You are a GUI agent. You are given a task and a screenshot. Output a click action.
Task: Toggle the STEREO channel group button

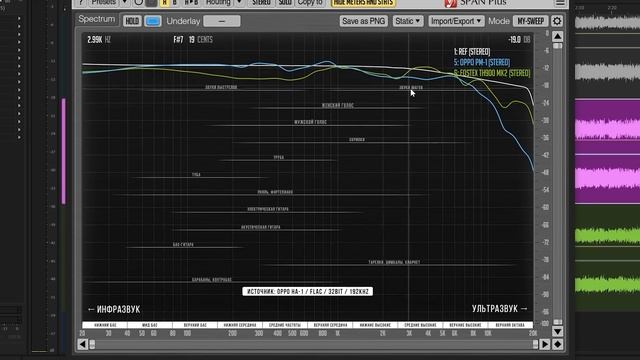[x=261, y=2]
